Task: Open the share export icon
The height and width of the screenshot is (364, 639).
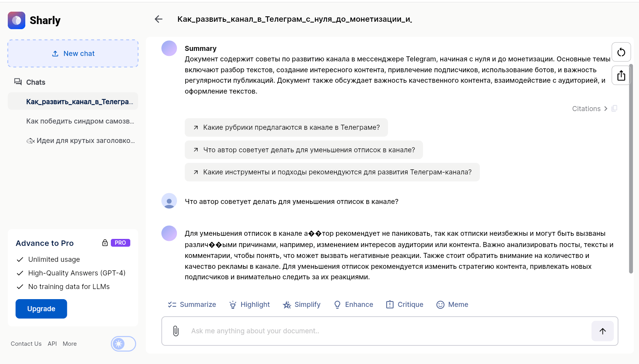Action: tap(621, 75)
